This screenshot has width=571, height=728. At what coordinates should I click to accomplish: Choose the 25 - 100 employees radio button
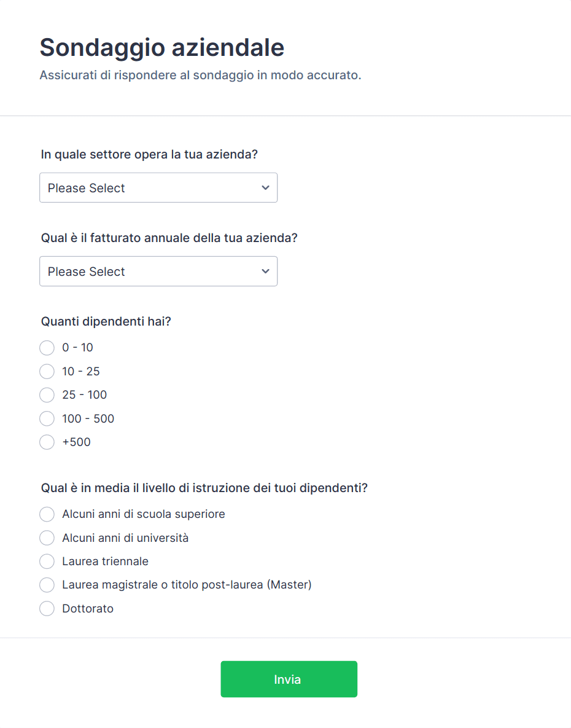click(47, 395)
